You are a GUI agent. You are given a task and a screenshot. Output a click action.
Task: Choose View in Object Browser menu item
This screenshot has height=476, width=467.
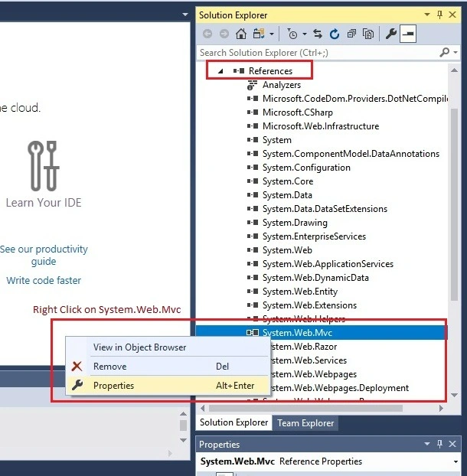tap(168, 347)
